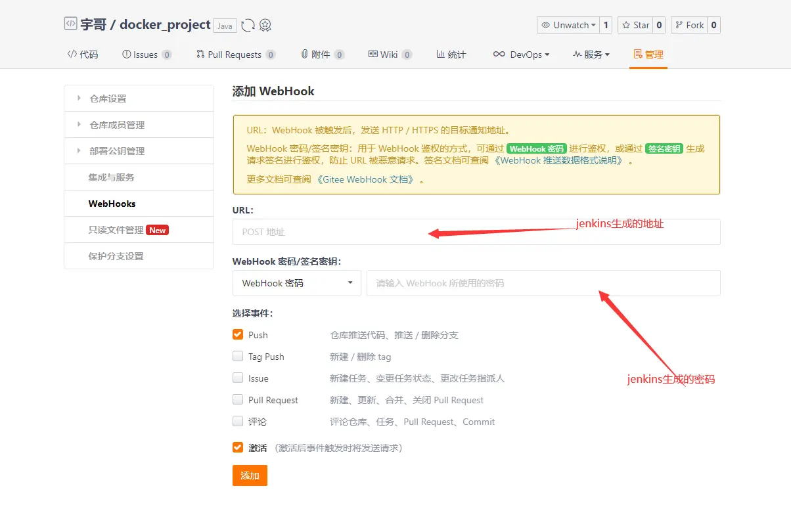The height and width of the screenshot is (532, 791).
Task: Click the 添加 WebHook heading
Action: (273, 91)
